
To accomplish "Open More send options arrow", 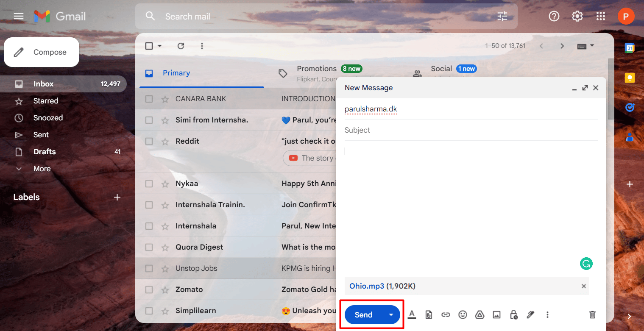I will [391, 314].
